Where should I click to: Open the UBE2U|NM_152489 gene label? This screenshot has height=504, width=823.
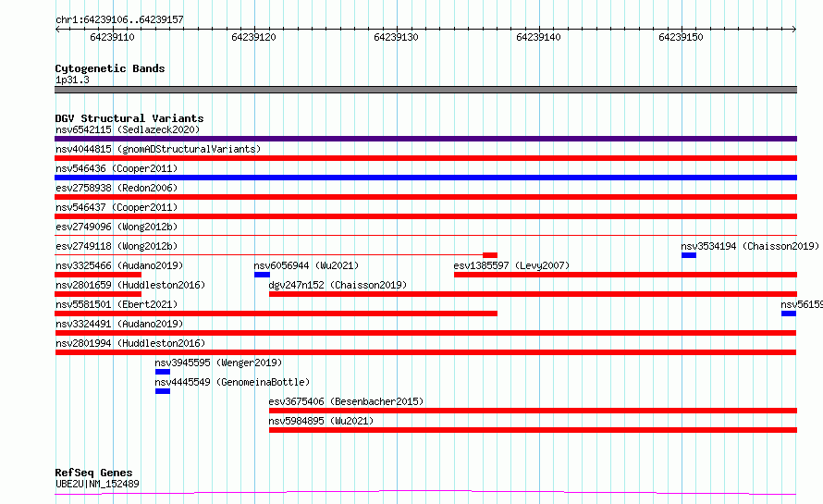[x=97, y=484]
